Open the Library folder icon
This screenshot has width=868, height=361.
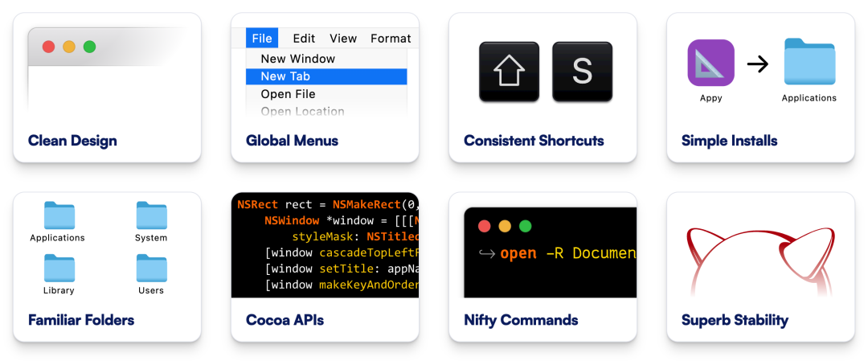click(x=59, y=268)
